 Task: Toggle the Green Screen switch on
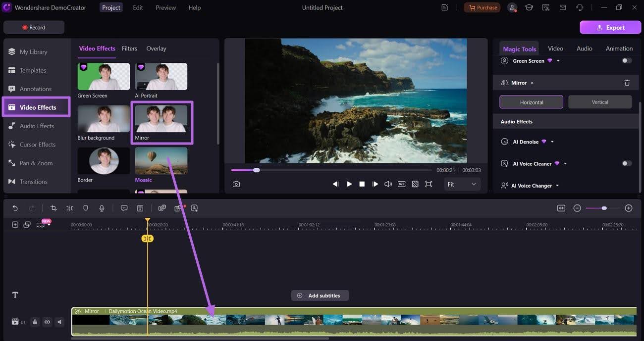click(x=627, y=61)
